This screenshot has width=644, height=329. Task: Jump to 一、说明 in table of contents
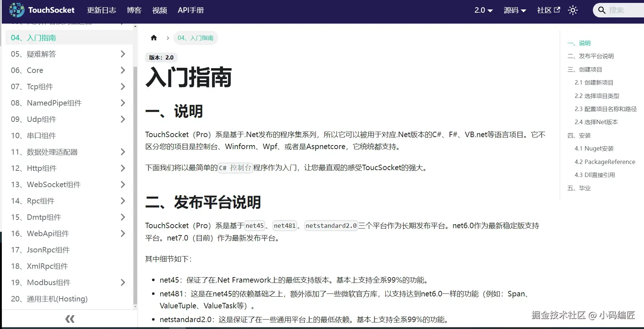579,43
